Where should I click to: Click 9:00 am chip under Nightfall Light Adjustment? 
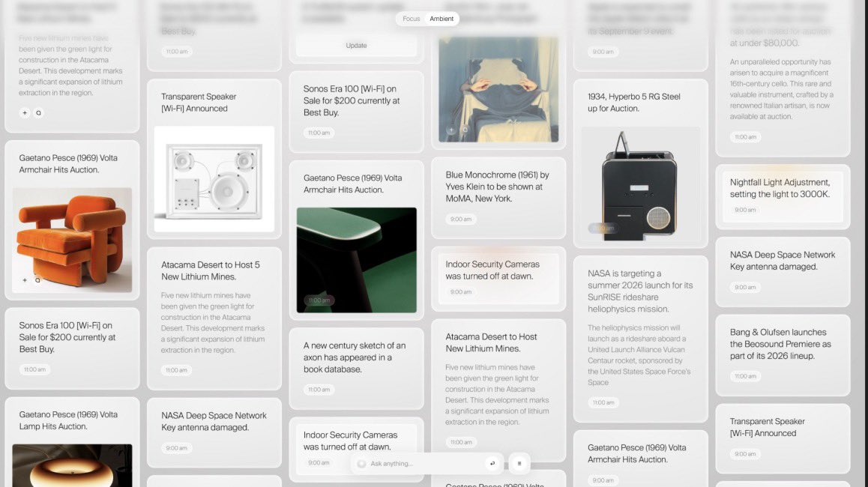click(x=745, y=210)
